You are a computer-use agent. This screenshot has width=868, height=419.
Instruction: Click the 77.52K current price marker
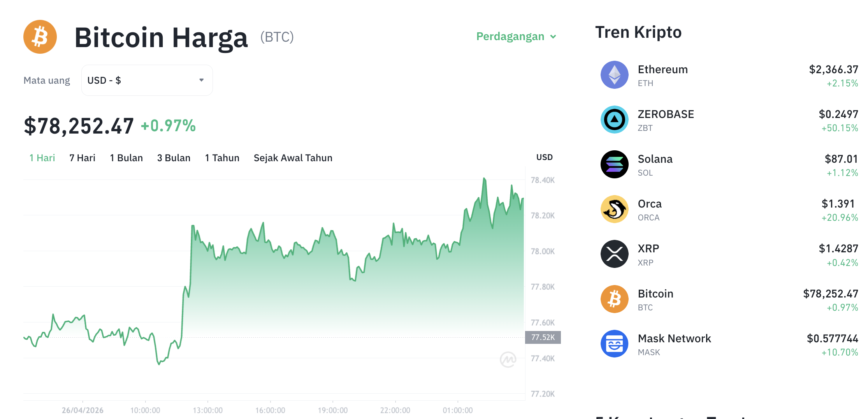tap(543, 338)
